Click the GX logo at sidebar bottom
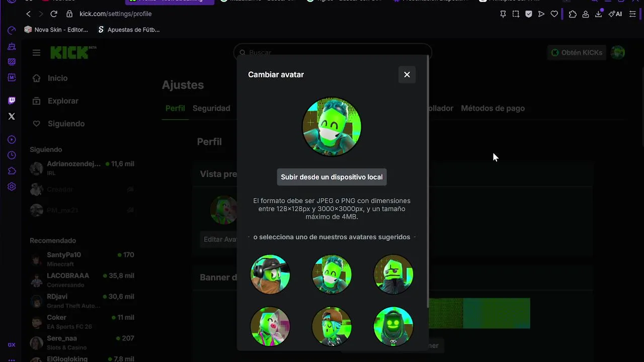 tap(12, 345)
